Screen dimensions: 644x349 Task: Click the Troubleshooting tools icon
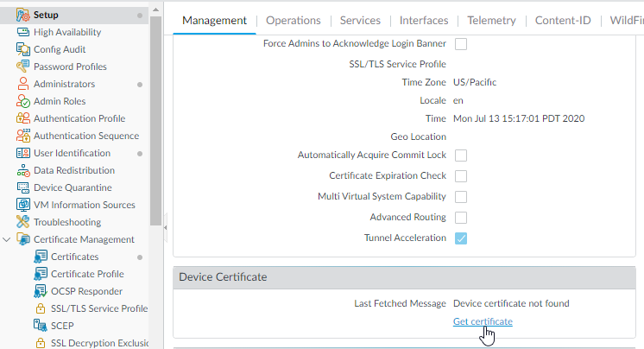(x=24, y=222)
